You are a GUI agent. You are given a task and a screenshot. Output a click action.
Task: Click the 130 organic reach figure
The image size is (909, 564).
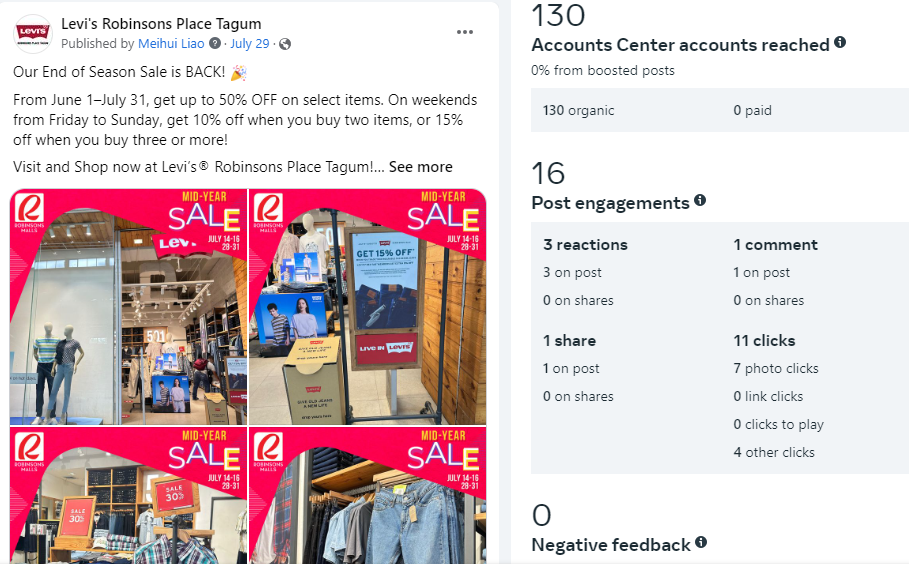click(579, 110)
